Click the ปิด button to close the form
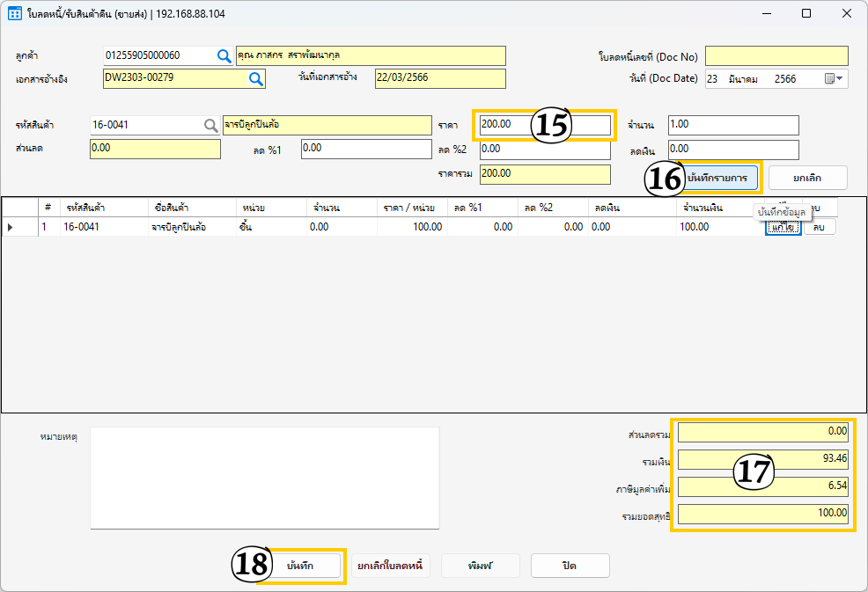The height and width of the screenshot is (592, 868). click(570, 566)
